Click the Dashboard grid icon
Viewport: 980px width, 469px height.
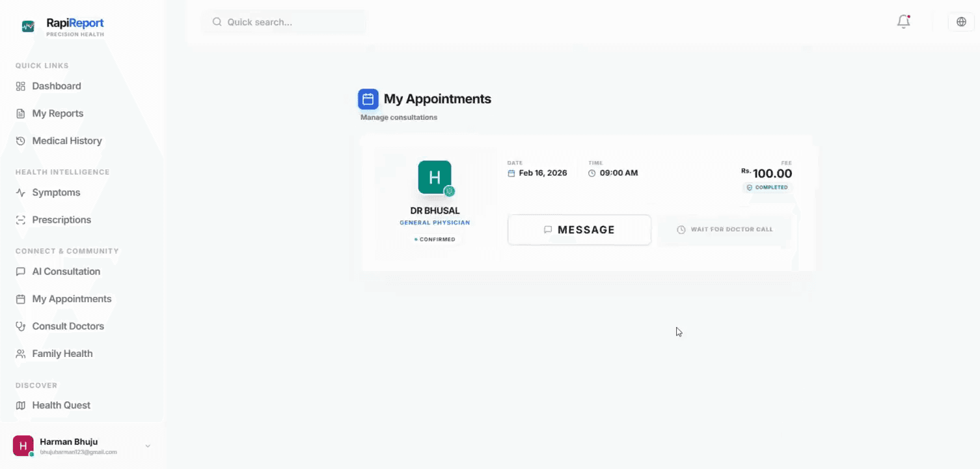point(21,86)
